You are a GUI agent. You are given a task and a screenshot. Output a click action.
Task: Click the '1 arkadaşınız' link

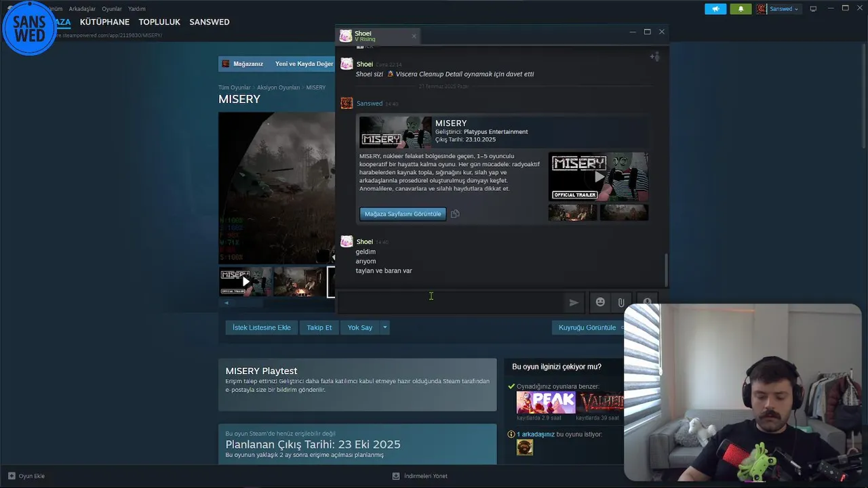[x=536, y=434]
